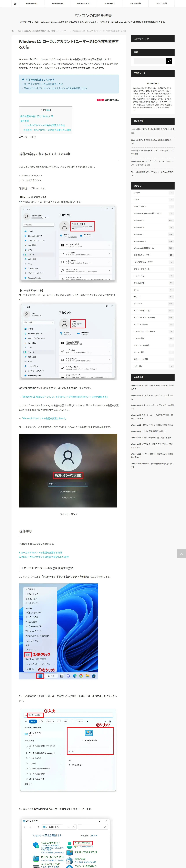Screen dimensions: 186x868
Task: Click 2.他のローカルアカウント link under 操作手順 heading
Action: 44,557
